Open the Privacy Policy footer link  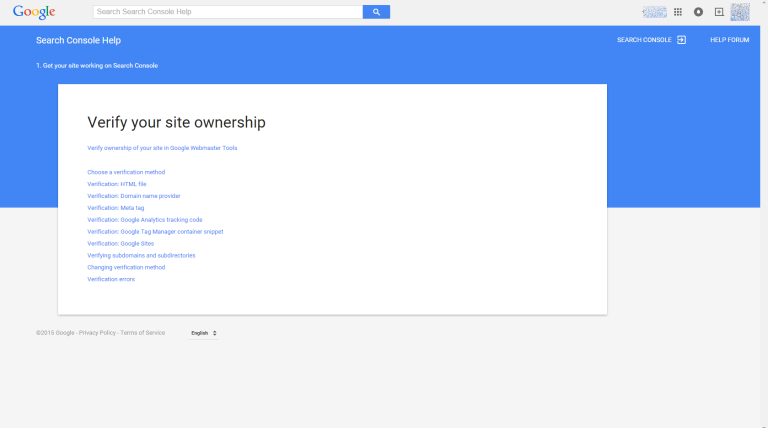[x=97, y=333]
